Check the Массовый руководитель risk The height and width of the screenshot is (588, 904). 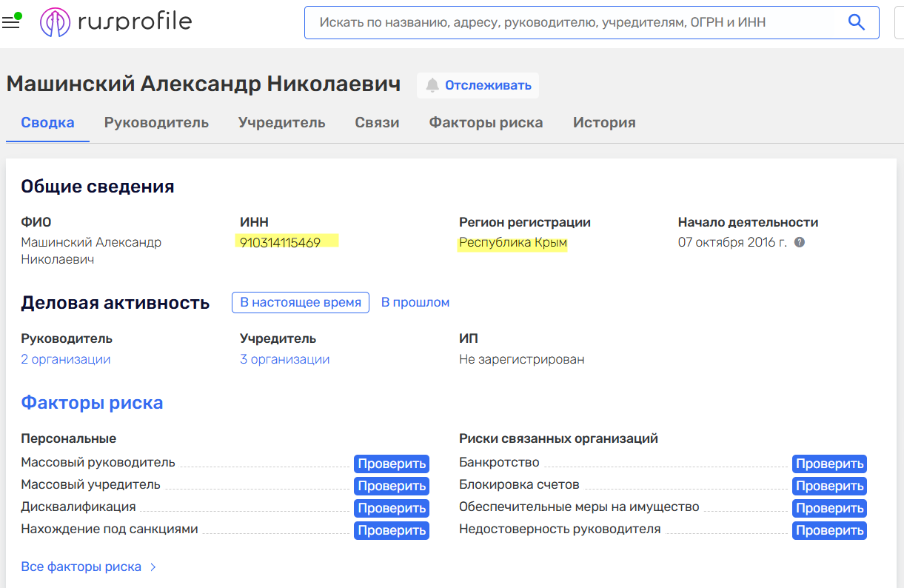point(392,464)
